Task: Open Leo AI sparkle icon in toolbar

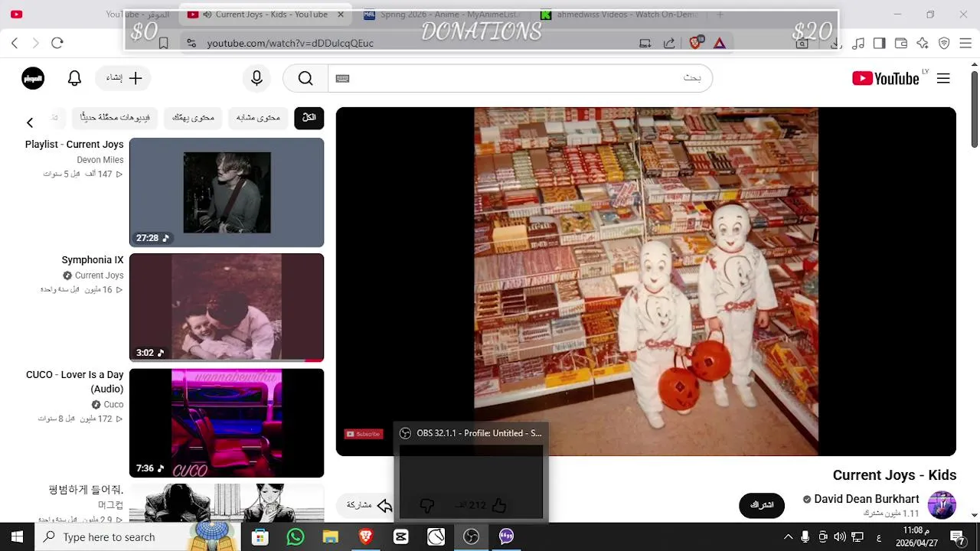Action: click(923, 44)
